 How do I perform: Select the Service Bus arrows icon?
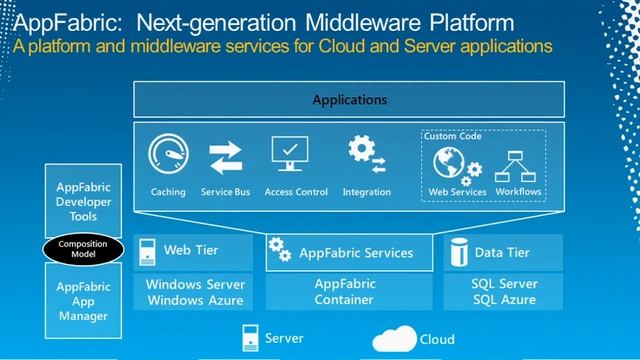pyautogui.click(x=226, y=158)
